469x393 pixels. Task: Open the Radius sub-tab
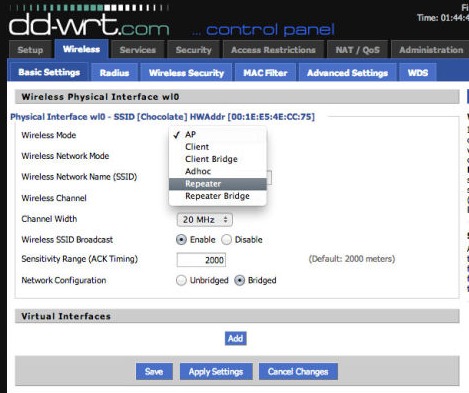pos(114,72)
